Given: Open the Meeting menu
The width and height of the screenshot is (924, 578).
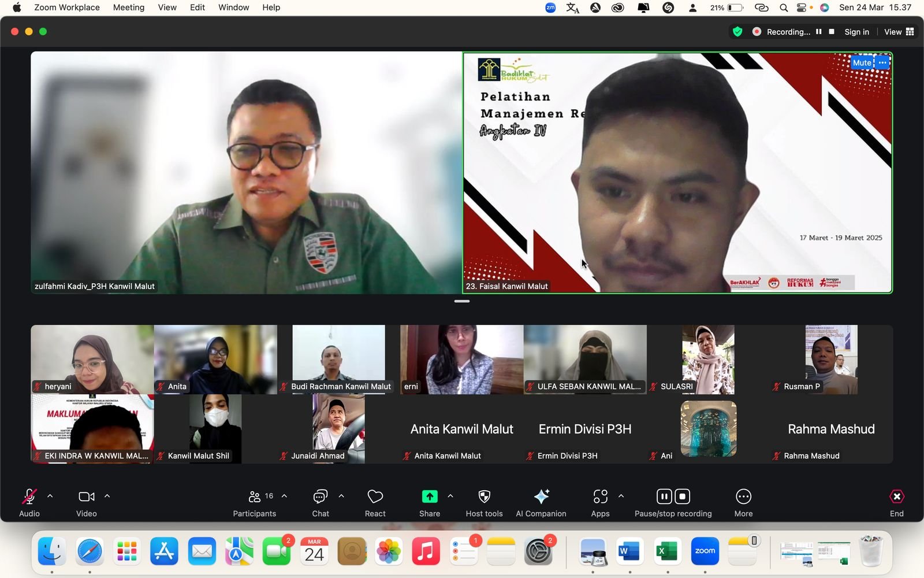Looking at the screenshot, I should point(129,8).
